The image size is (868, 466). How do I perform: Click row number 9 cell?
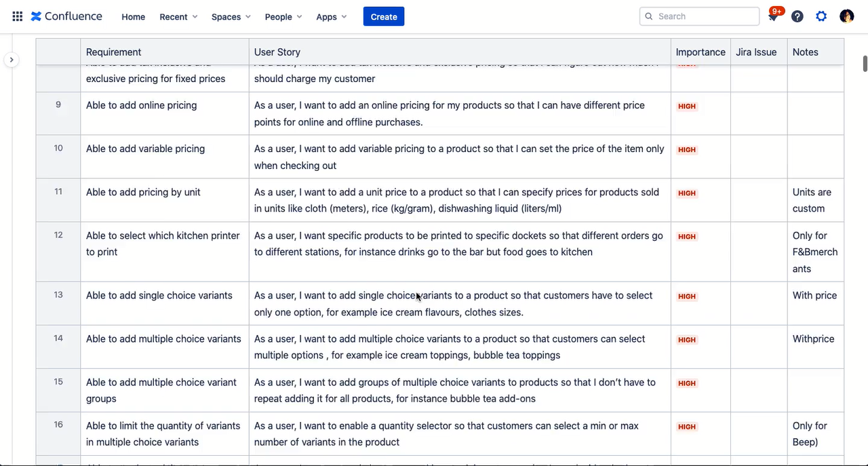(58, 113)
